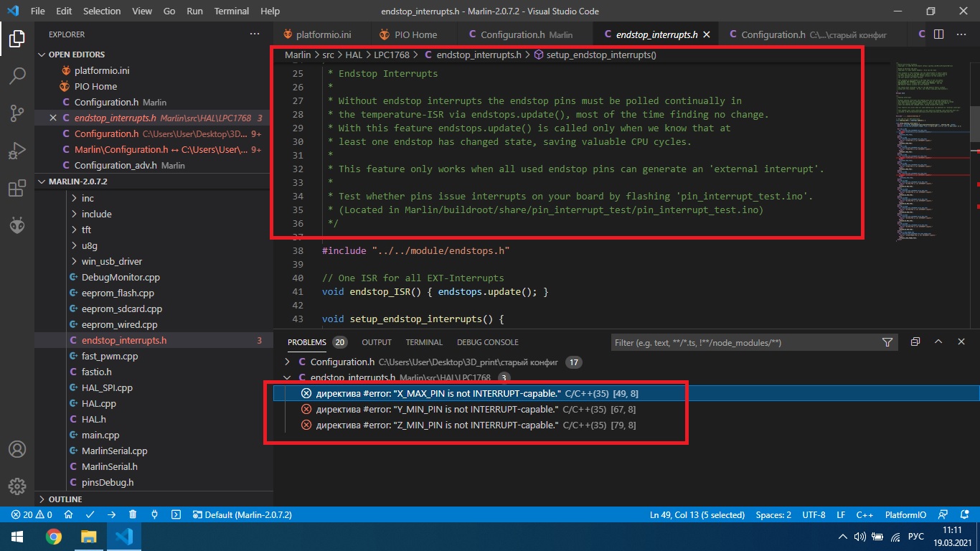Viewport: 980px width, 551px height.
Task: Open the Selection menu
Action: coord(102,11)
